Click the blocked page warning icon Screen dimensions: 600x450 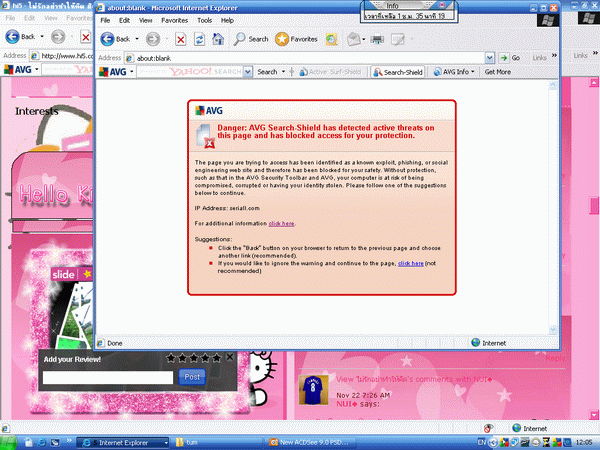pyautogui.click(x=205, y=136)
